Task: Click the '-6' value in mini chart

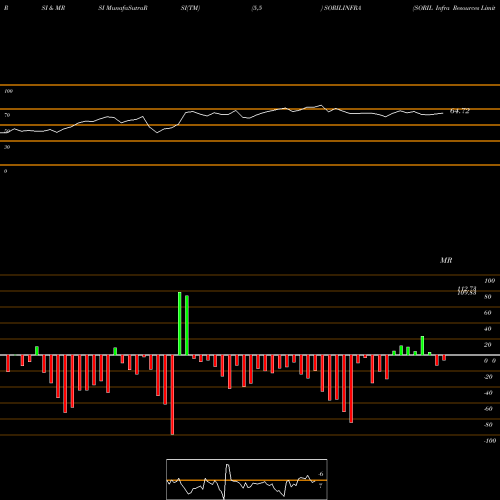Action: coord(320,474)
